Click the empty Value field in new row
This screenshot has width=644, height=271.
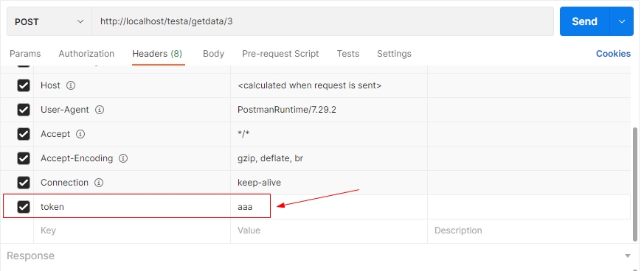(329, 230)
